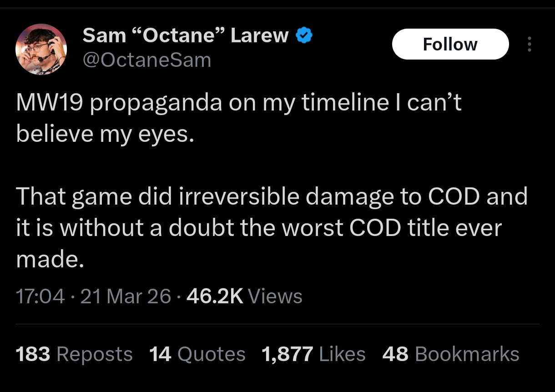Click the 46.2K Views counter
Screen dimensions: 555x392
[x=244, y=297]
